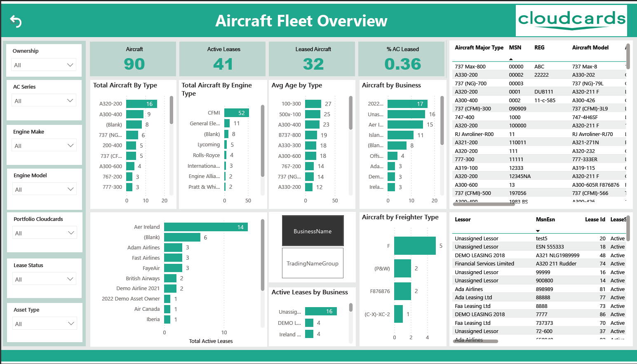Image resolution: width=637 pixels, height=364 pixels.
Task: Click the A320-200 aircraft type bar
Action: (141, 104)
